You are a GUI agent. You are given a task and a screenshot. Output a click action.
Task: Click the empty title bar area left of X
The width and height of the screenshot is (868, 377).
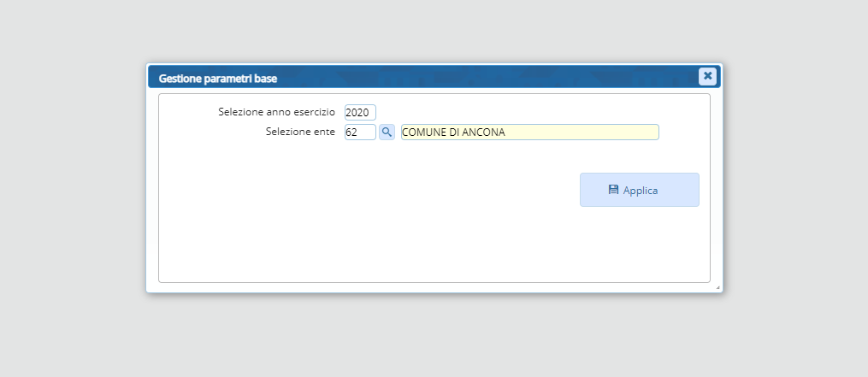[513, 77]
